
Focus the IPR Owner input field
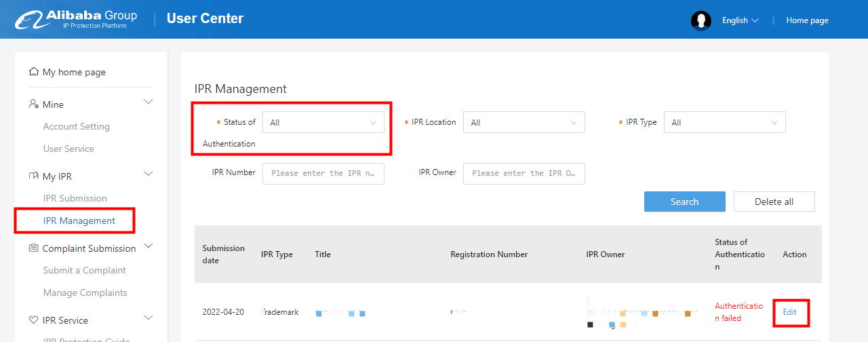click(x=524, y=173)
